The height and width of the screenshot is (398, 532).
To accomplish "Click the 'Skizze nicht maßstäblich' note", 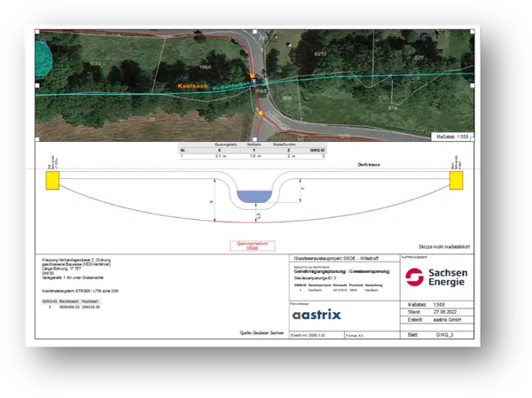I will [442, 244].
